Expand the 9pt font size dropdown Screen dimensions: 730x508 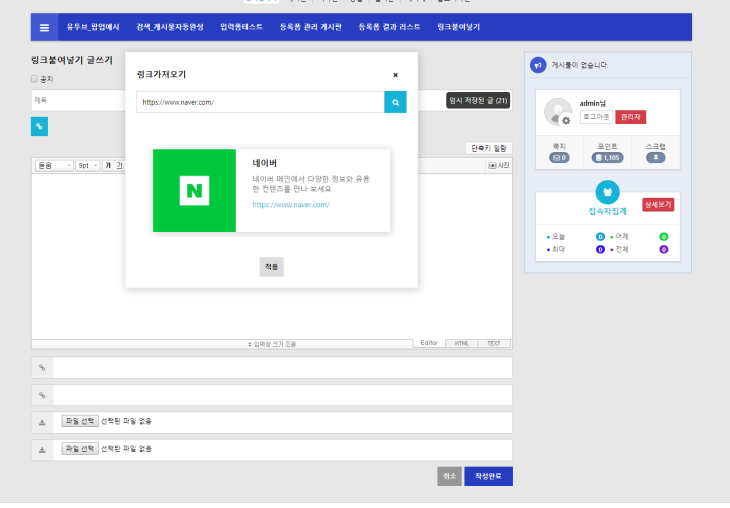[x=88, y=165]
